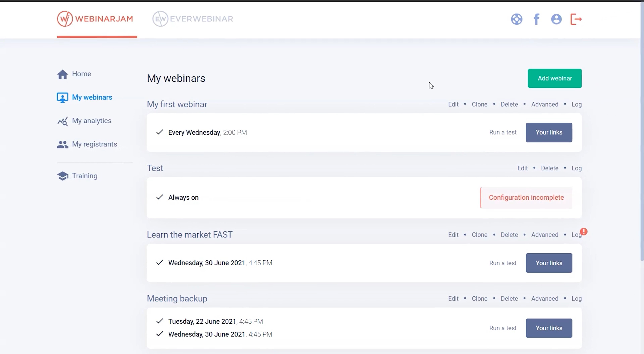Click the Training sidebar menu item
The image size is (644, 354).
tap(85, 176)
